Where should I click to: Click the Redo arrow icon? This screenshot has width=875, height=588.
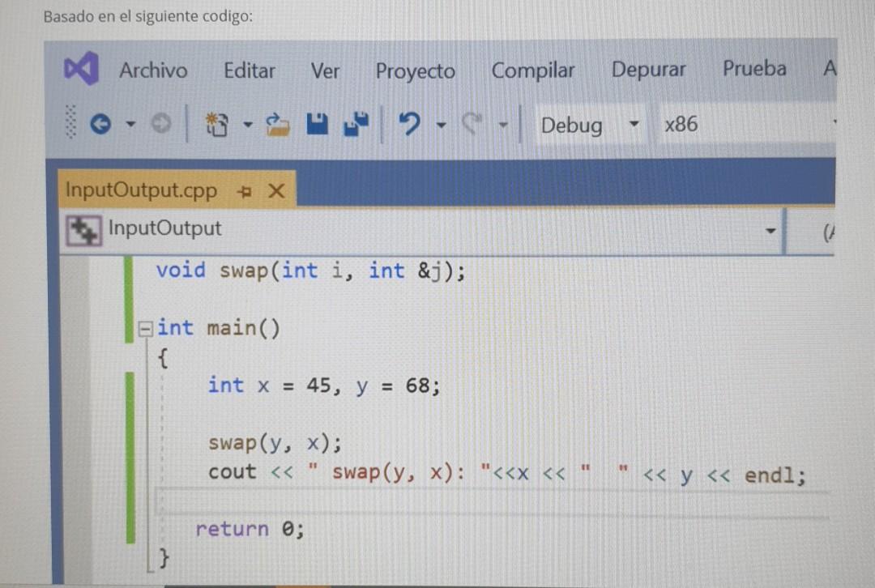pyautogui.click(x=472, y=123)
